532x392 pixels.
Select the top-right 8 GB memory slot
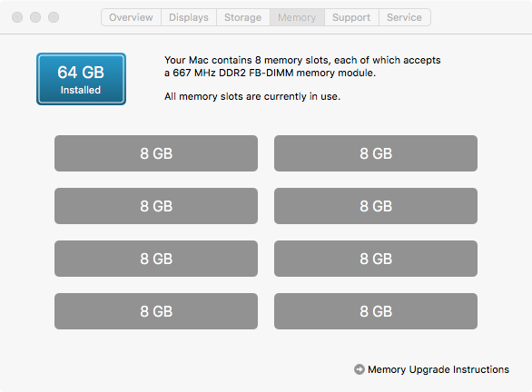pyautogui.click(x=376, y=153)
